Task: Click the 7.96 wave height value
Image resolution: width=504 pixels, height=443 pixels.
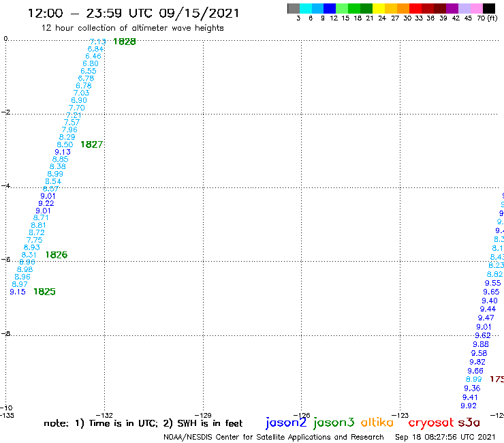Action: tap(69, 129)
